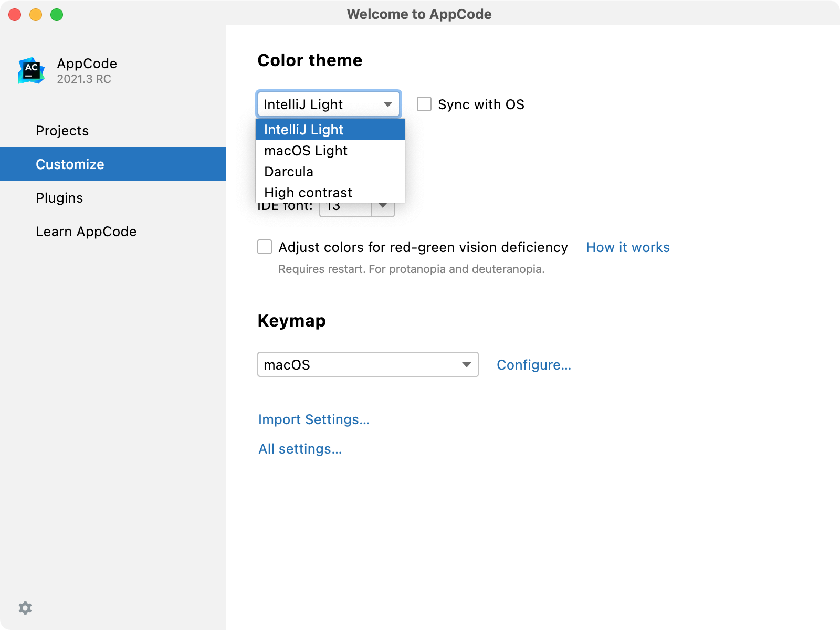Click Import Settings... link
The image size is (840, 630).
(x=314, y=419)
